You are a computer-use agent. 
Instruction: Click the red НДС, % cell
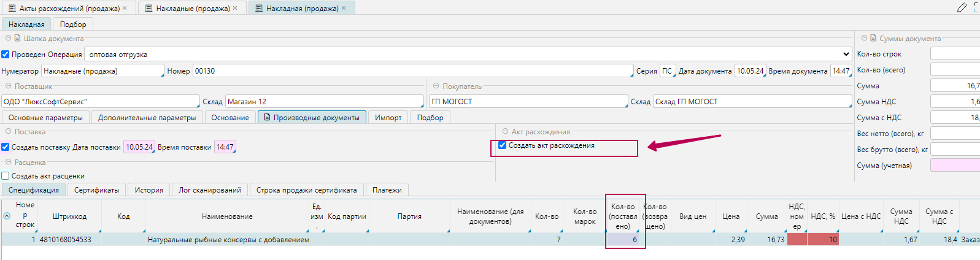[822, 240]
